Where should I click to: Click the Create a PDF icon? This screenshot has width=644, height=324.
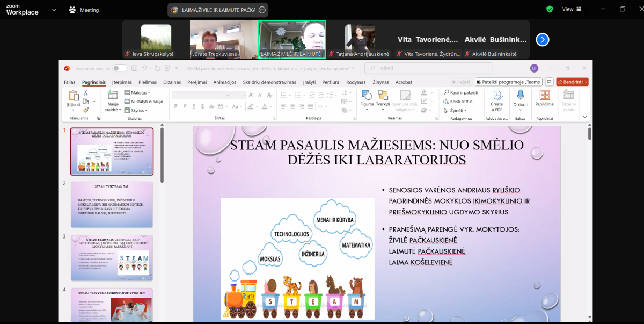[497, 97]
